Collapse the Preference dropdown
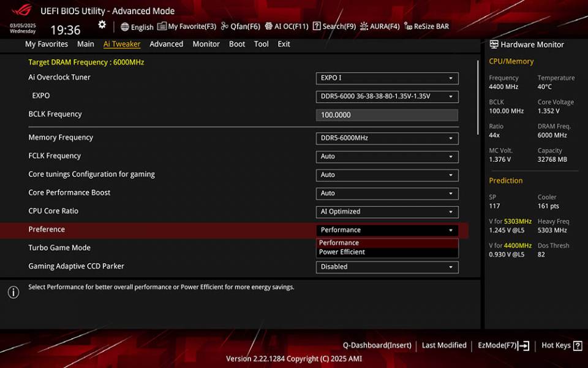 (x=387, y=230)
